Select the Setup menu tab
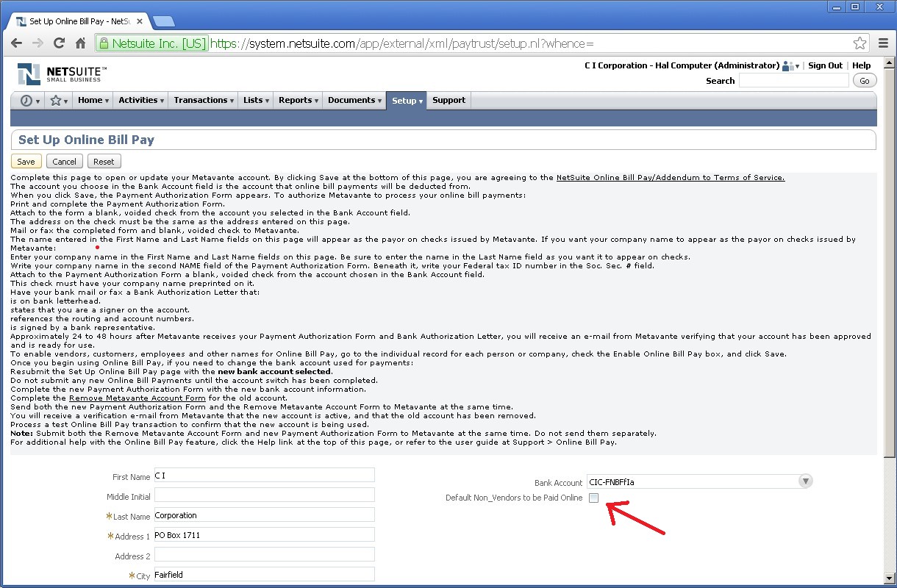This screenshot has width=897, height=588. (407, 101)
